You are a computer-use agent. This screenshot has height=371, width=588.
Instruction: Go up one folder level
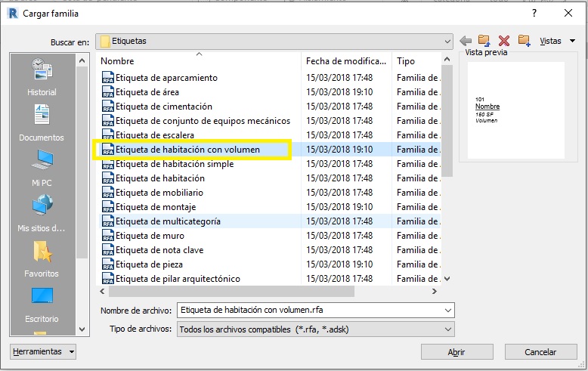click(484, 41)
